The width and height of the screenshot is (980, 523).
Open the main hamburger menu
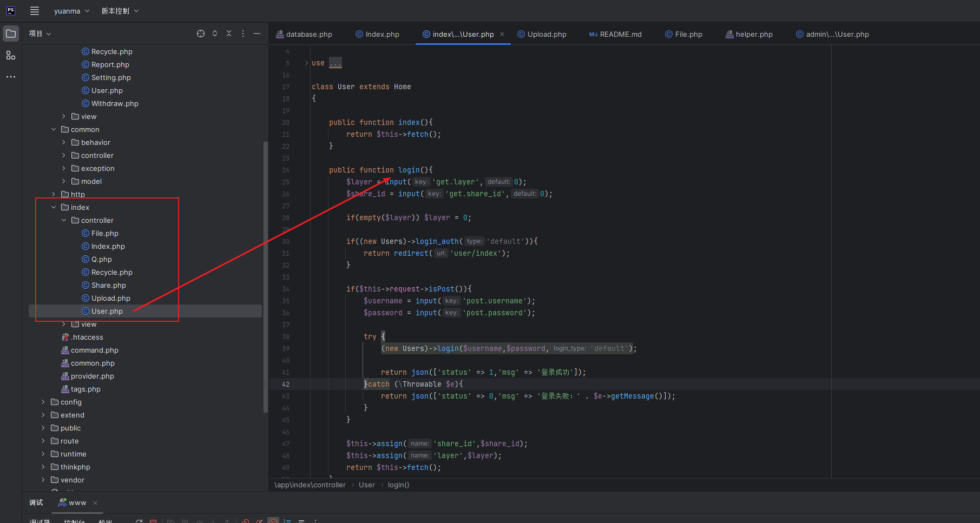point(35,11)
